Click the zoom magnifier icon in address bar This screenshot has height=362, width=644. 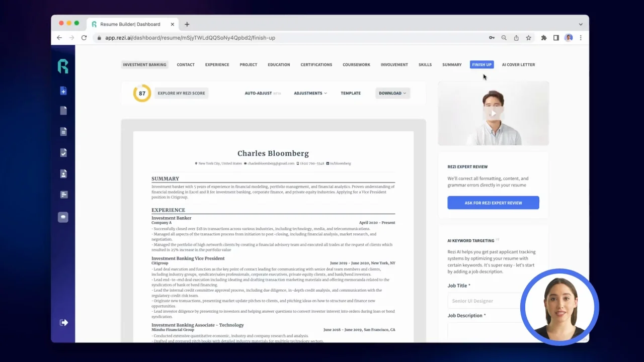[x=504, y=38]
